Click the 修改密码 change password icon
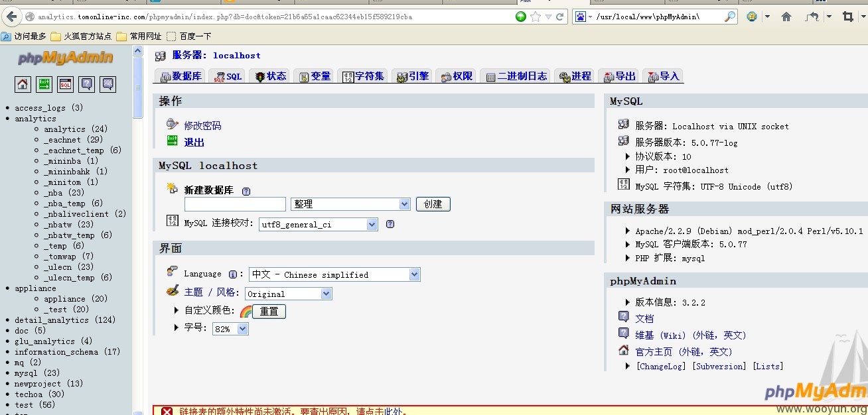The height and width of the screenshot is (415, 868). (173, 124)
